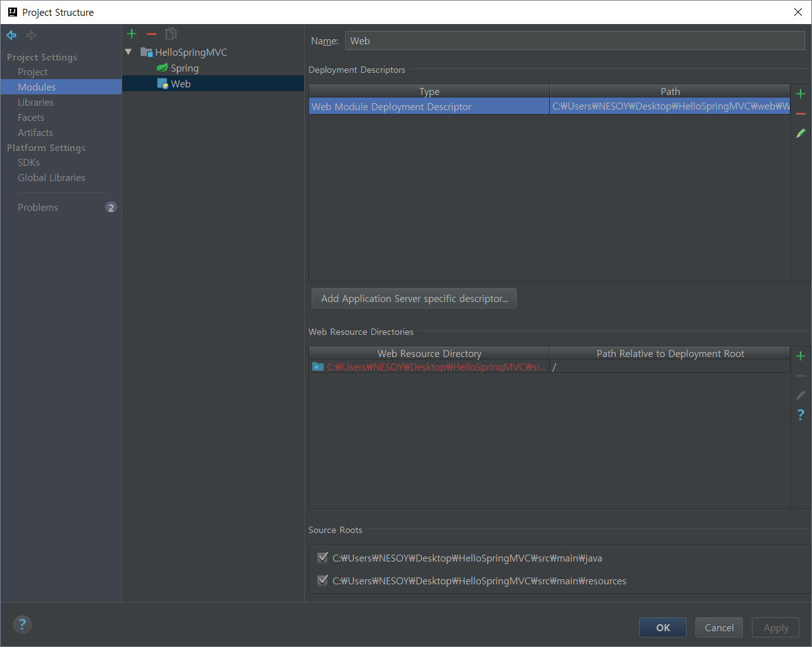
Task: Toggle the src\main\java source root checkbox
Action: 322,558
